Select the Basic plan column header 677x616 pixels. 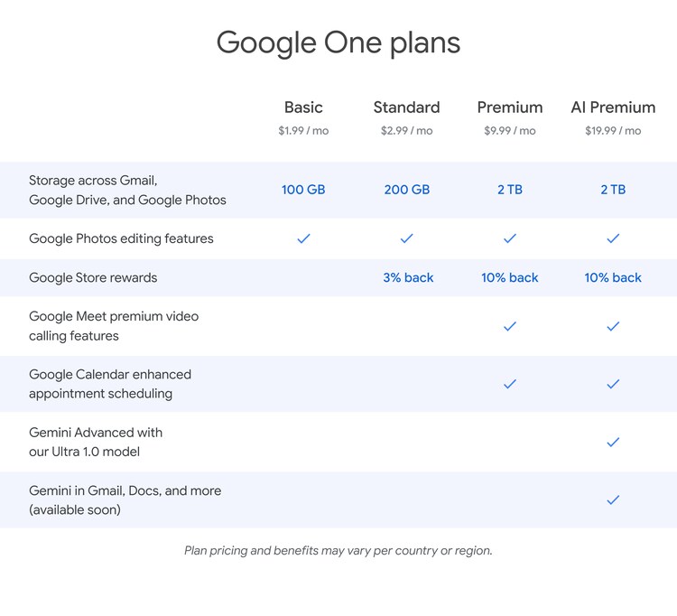tap(303, 107)
